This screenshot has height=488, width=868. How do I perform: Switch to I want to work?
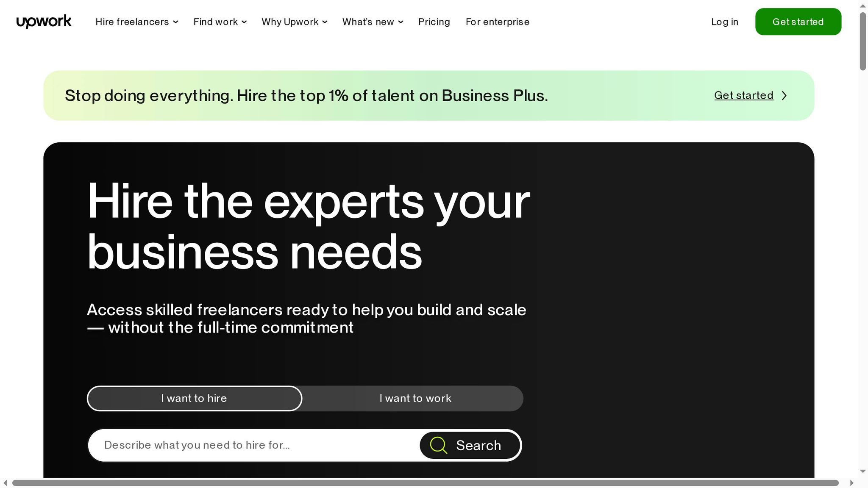(415, 398)
